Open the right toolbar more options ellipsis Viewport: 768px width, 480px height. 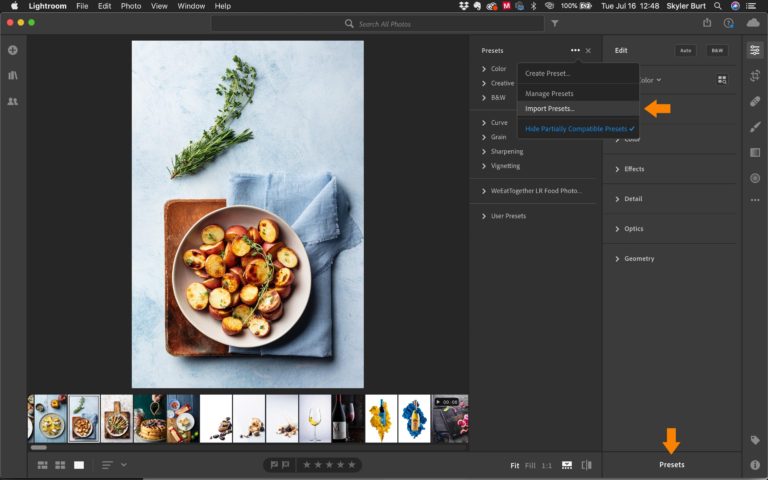[x=755, y=200]
